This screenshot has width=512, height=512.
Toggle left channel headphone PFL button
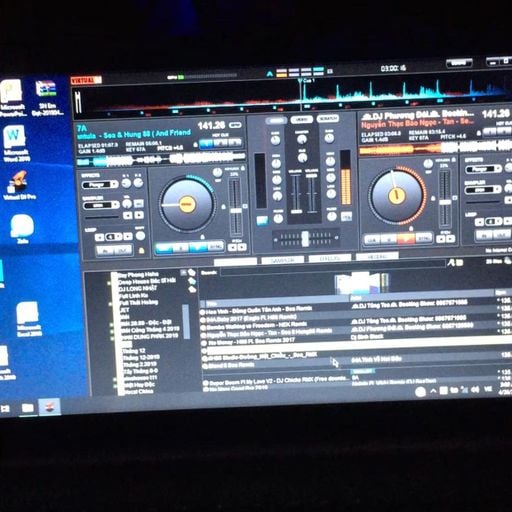262,220
